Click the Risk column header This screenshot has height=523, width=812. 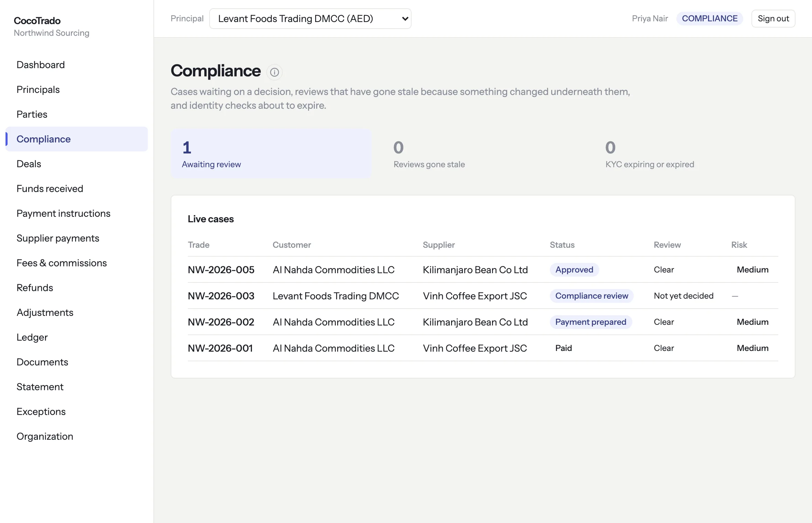click(x=739, y=245)
